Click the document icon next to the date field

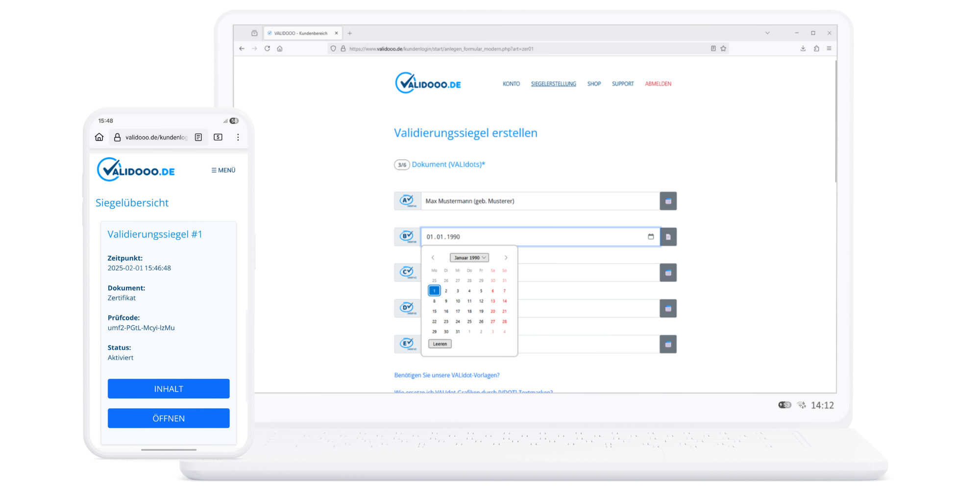point(668,237)
